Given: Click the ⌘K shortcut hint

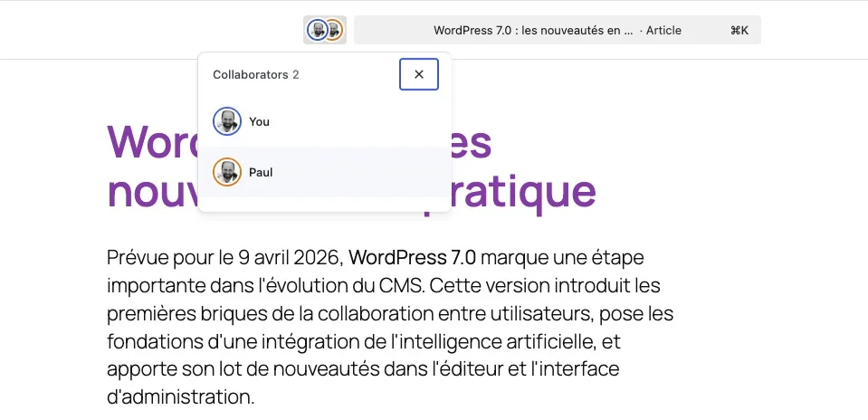Looking at the screenshot, I should [739, 30].
